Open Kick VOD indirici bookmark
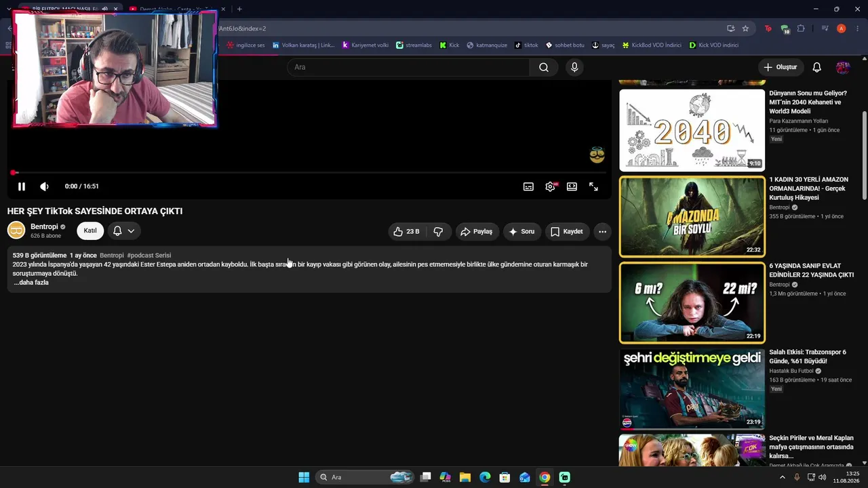868x488 pixels. [x=713, y=45]
